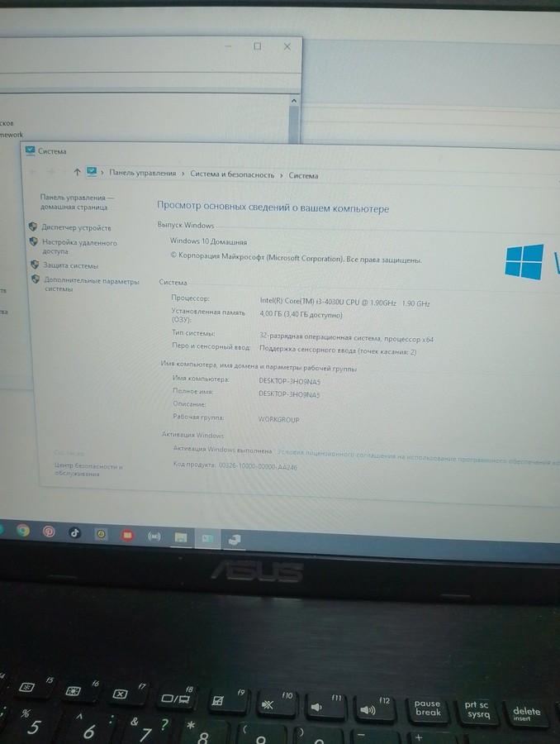Image resolution: width=560 pixels, height=744 pixels.
Task: Click computer name value beside Имя компьютера
Action: [289, 381]
